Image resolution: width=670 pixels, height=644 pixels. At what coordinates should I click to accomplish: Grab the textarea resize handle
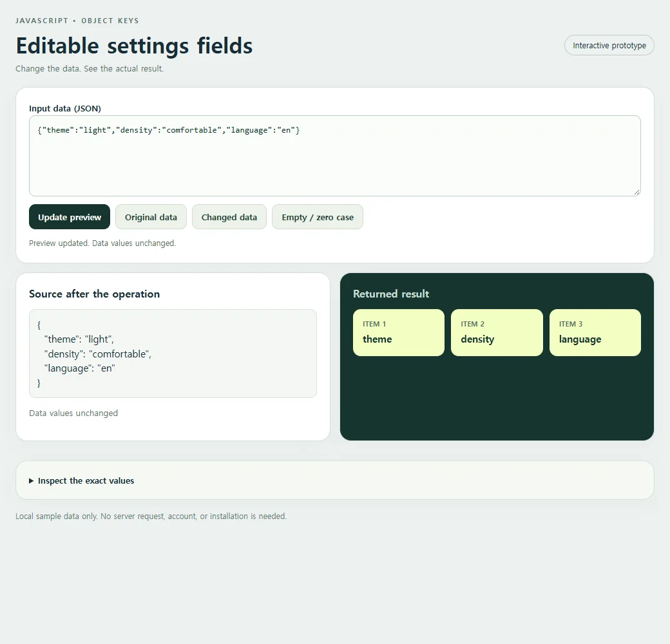pos(636,192)
